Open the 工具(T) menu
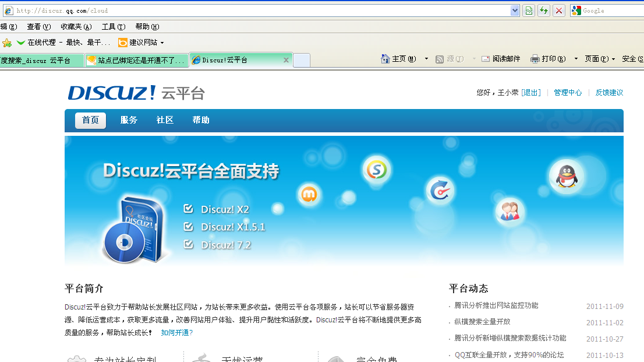Image resolution: width=644 pixels, height=362 pixels. pyautogui.click(x=114, y=27)
